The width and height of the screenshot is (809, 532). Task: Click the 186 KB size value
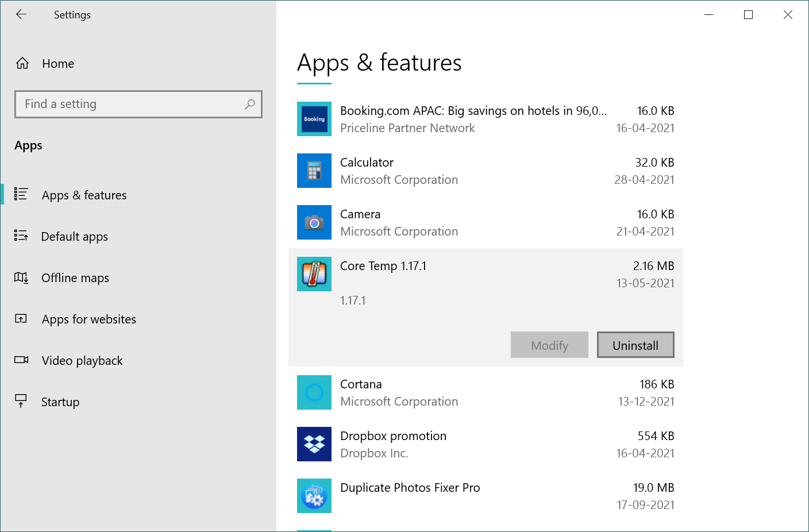click(657, 384)
